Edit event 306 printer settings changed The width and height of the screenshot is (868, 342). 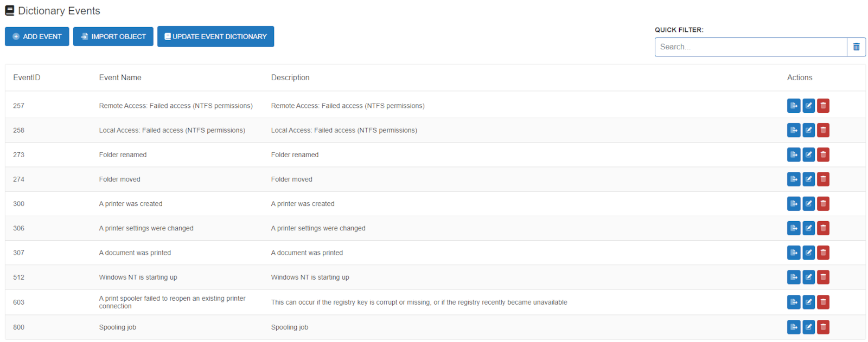click(x=808, y=228)
